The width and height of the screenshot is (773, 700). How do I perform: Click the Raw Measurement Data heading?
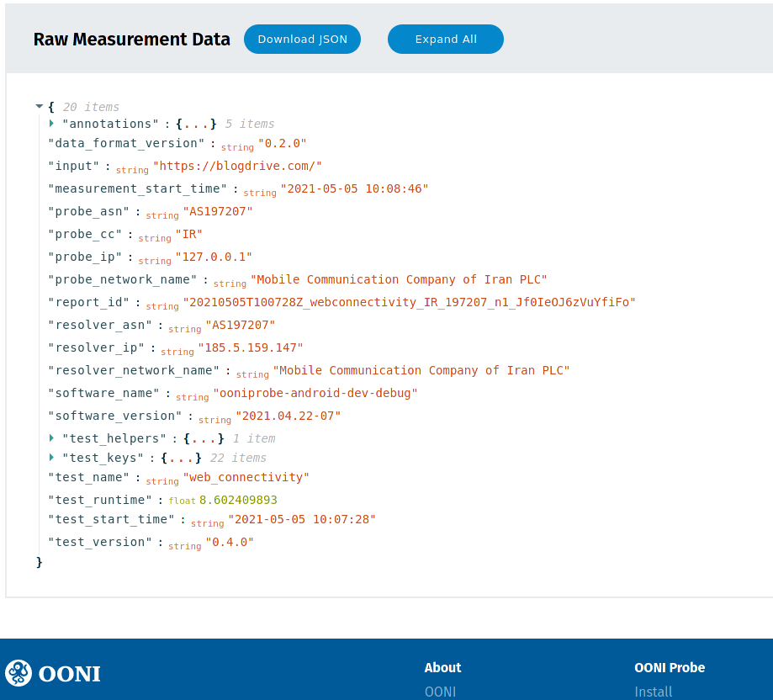(x=131, y=39)
